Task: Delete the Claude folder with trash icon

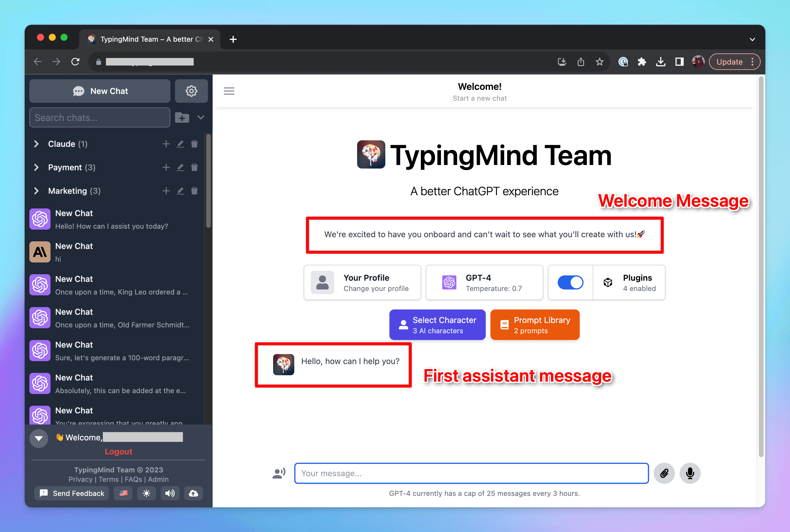Action: coord(194,144)
